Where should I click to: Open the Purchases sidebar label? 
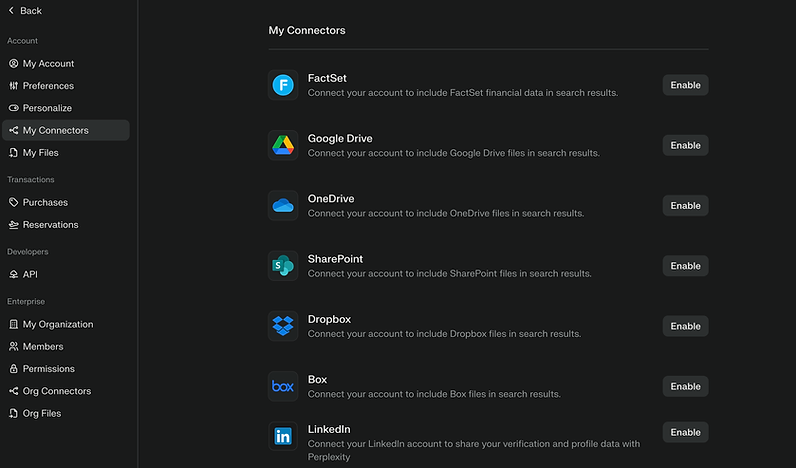45,203
